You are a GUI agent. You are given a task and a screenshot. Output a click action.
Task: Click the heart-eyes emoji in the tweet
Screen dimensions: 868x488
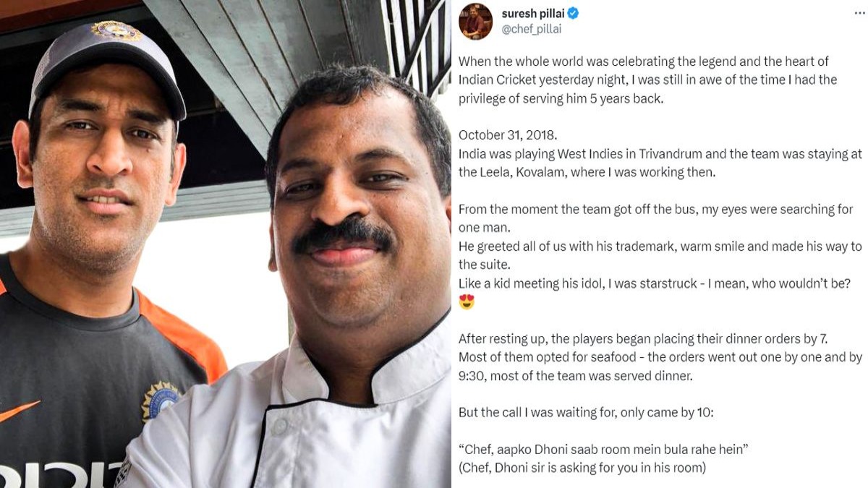coord(467,301)
